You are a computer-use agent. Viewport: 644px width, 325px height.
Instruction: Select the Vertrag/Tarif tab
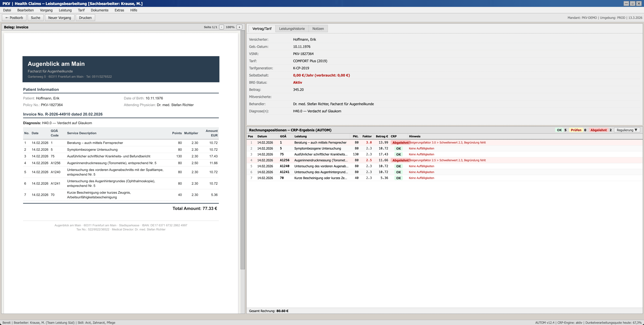pyautogui.click(x=262, y=28)
